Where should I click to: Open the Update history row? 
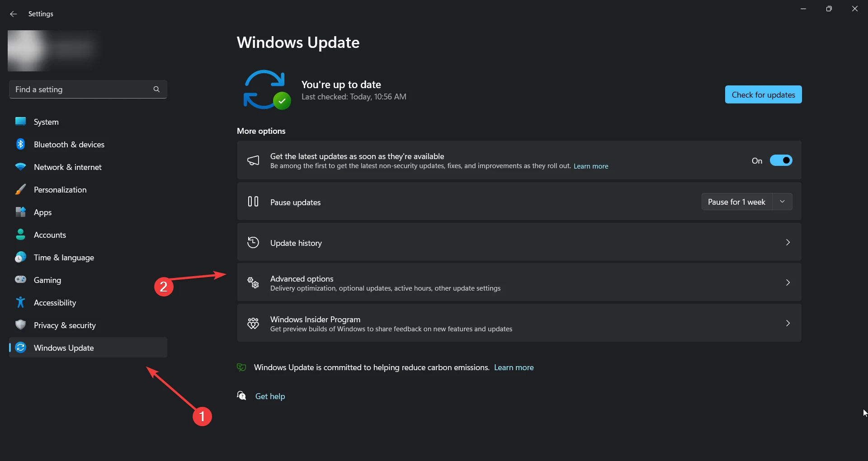pos(519,242)
